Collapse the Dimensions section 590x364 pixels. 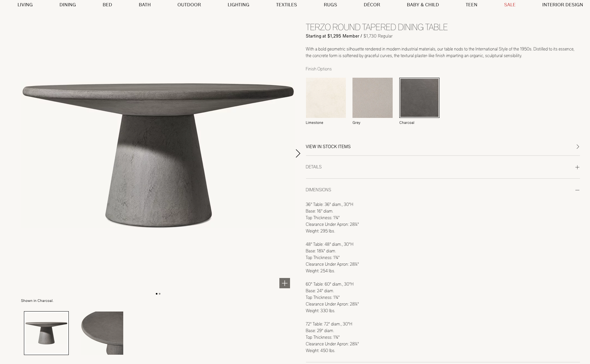pos(443,190)
